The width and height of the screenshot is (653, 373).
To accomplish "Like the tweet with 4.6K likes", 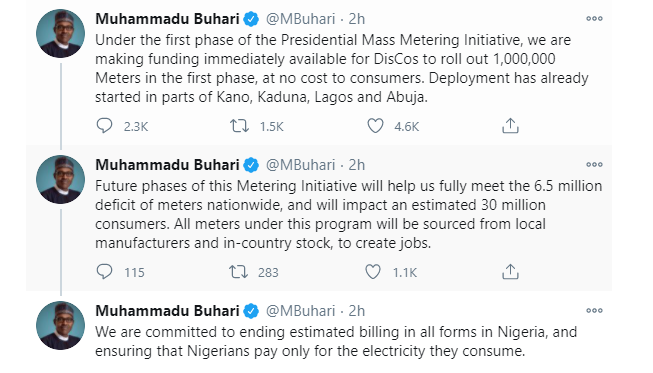I will [375, 125].
